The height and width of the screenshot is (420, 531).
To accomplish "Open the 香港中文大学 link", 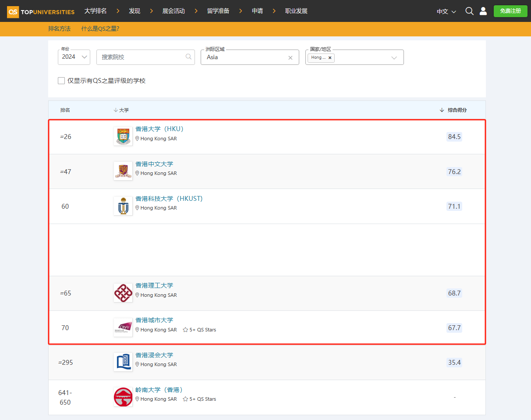I will pyautogui.click(x=154, y=164).
